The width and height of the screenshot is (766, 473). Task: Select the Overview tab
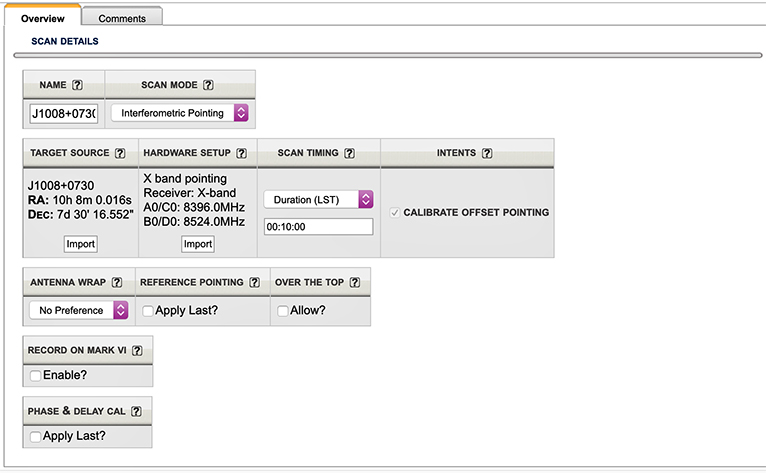tap(42, 18)
